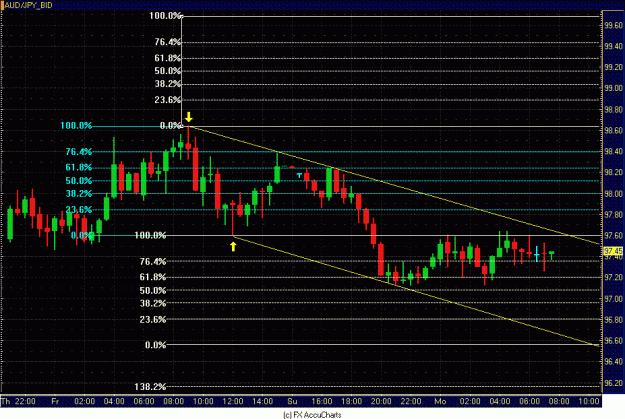
Task: Click the 98.60 price axis label
Action: [613, 130]
